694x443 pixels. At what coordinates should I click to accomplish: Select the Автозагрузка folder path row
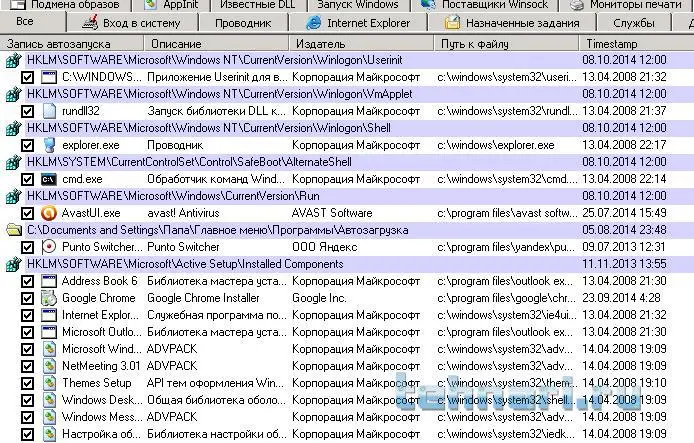pos(347,230)
